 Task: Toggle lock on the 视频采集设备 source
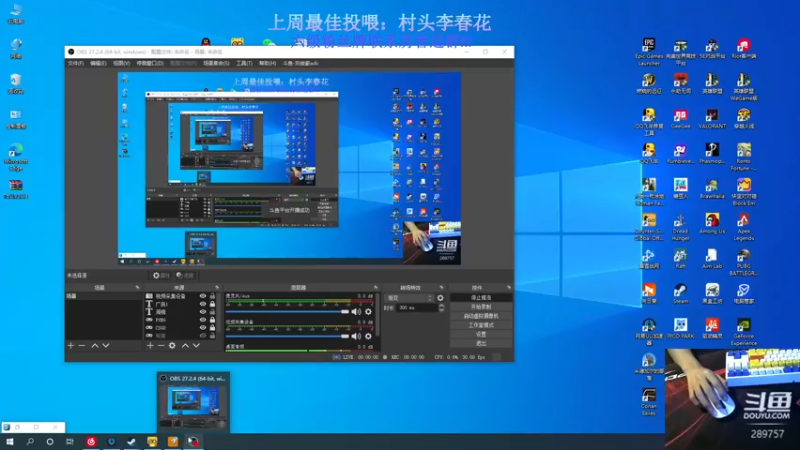[212, 296]
